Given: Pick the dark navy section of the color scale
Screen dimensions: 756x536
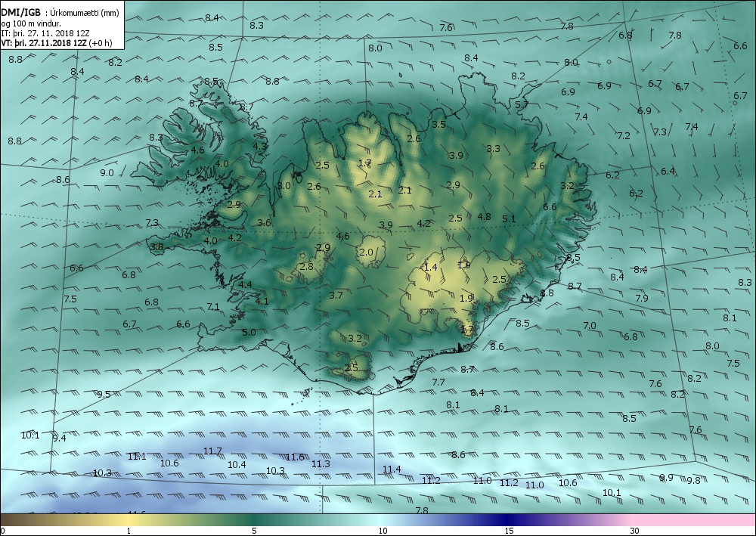Looking at the screenshot, I should click(507, 519).
